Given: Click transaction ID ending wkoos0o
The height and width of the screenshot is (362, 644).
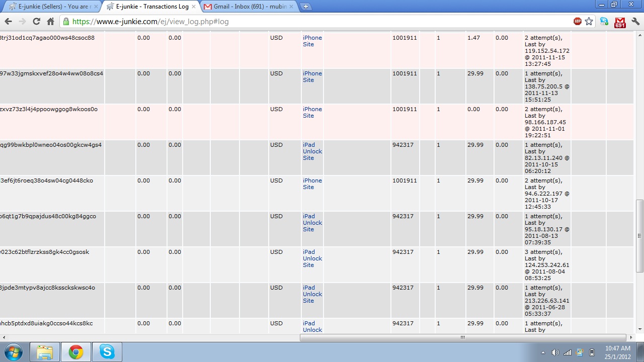Looking at the screenshot, I should click(49, 109).
